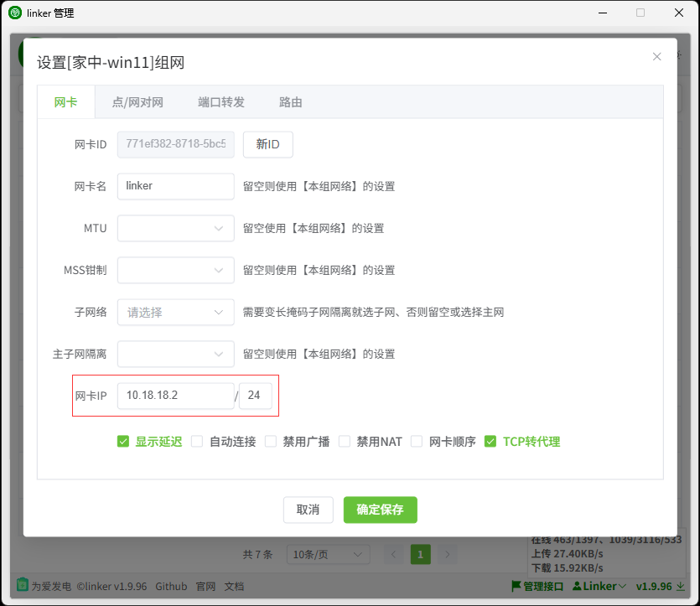Click the 网卡IP address input field
Screen dimensions: 700x606
click(x=175, y=396)
